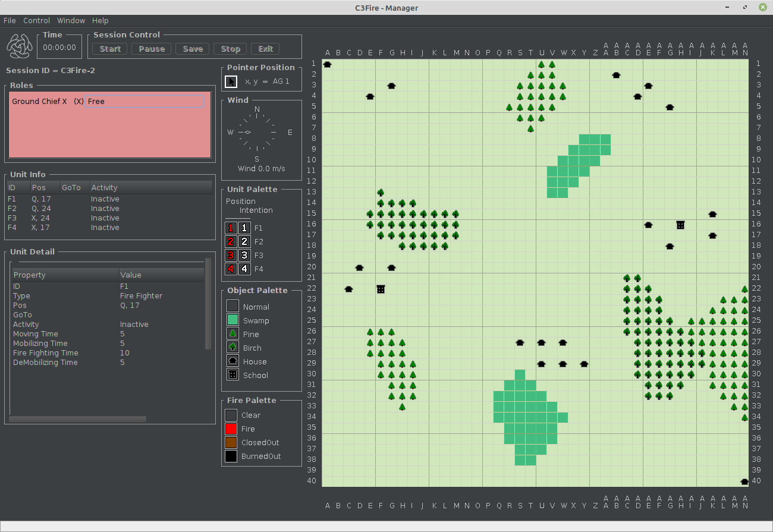Select the School object icon
The width and height of the screenshot is (773, 532).
tap(232, 375)
